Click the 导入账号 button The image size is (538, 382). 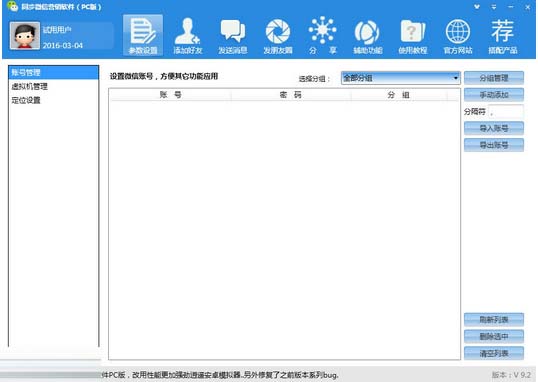(494, 128)
